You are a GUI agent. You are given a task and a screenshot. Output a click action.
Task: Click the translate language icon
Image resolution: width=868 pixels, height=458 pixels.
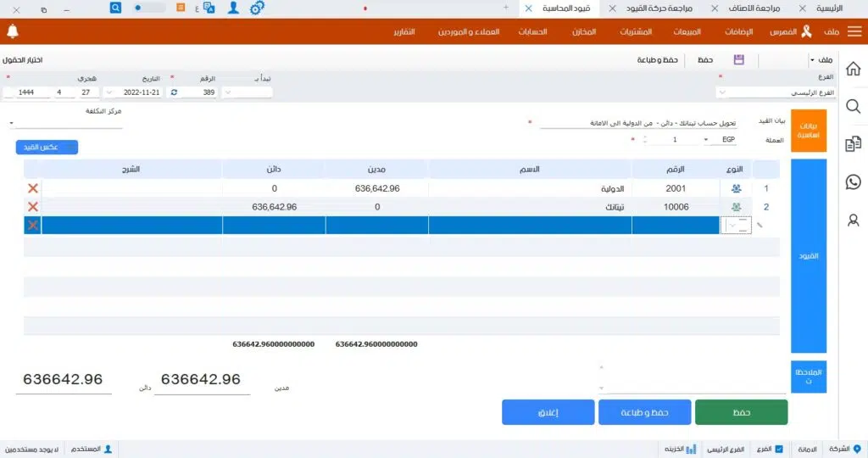pyautogui.click(x=209, y=8)
